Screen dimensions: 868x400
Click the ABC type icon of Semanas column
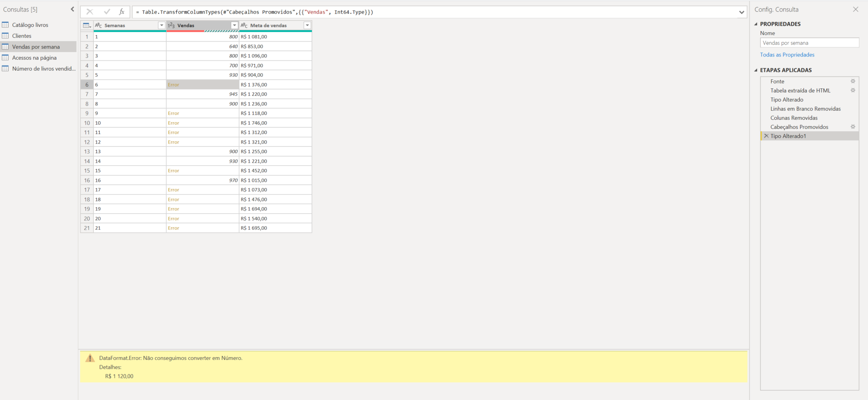pos(99,26)
